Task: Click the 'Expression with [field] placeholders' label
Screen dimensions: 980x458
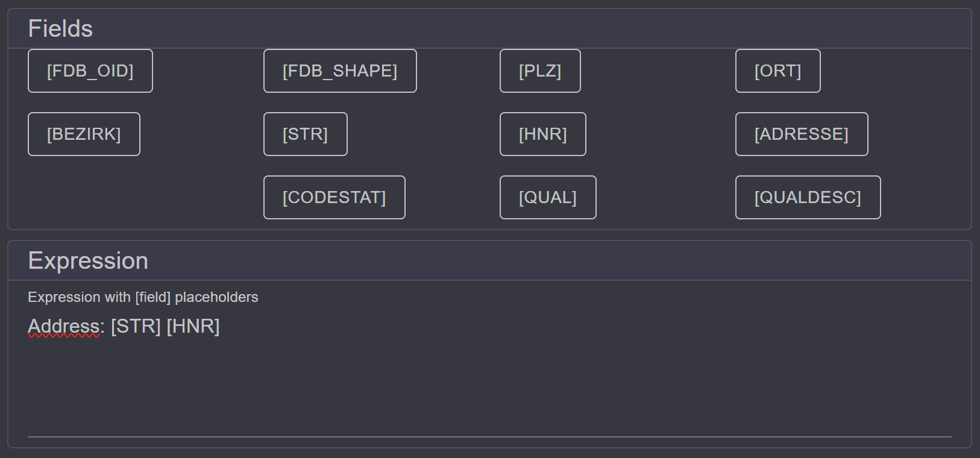Action: pyautogui.click(x=143, y=297)
